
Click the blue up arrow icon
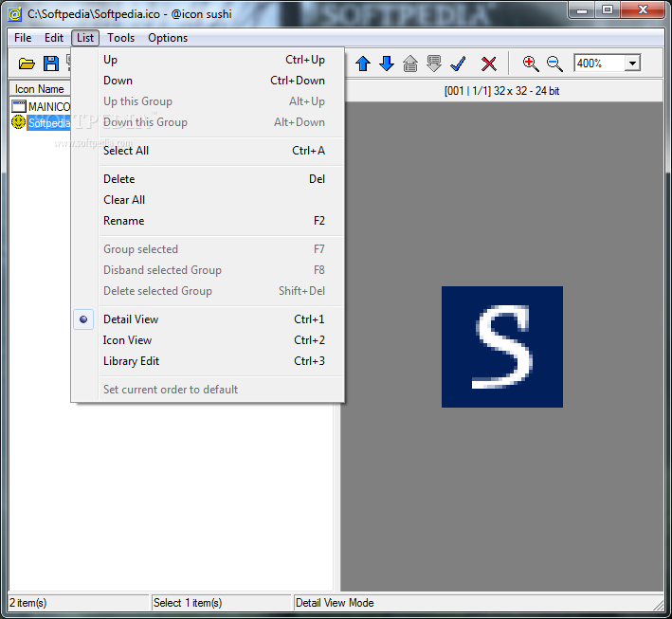tap(363, 64)
